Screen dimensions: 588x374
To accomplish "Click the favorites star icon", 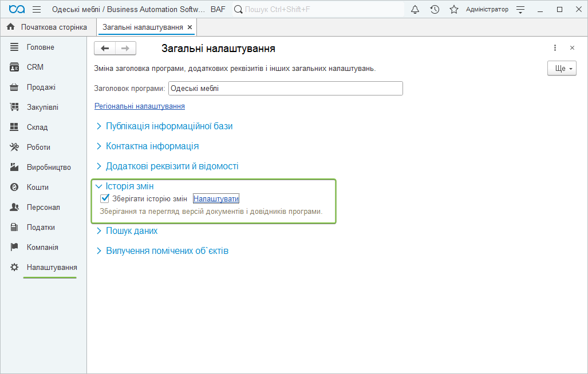I will [x=454, y=10].
